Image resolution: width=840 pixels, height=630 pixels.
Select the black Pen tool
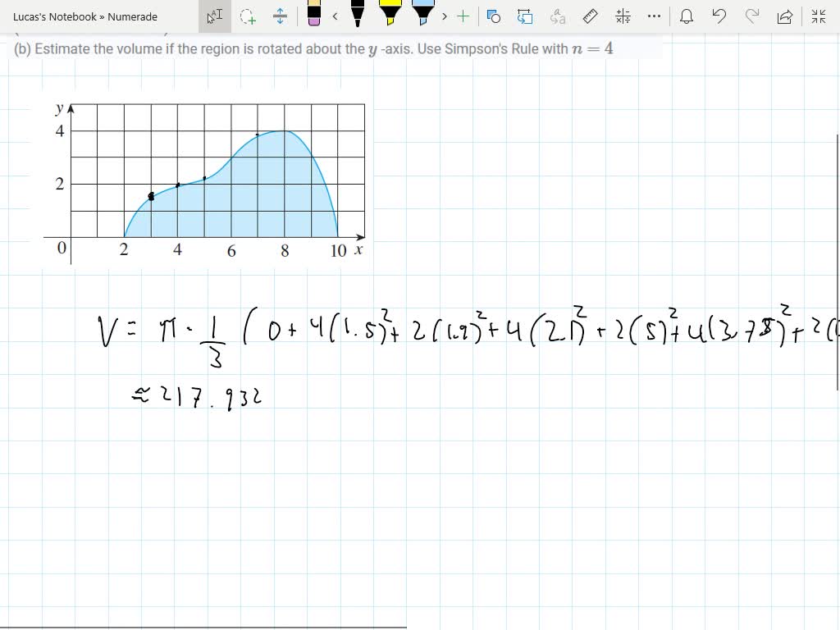[358, 15]
